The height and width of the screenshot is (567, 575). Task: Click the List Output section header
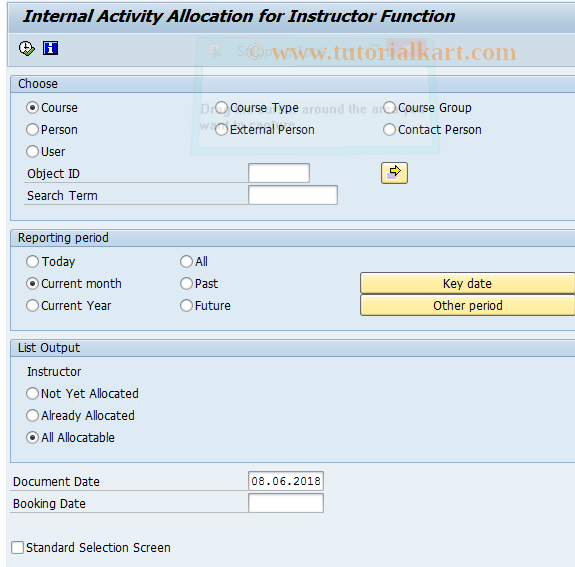pyautogui.click(x=49, y=348)
